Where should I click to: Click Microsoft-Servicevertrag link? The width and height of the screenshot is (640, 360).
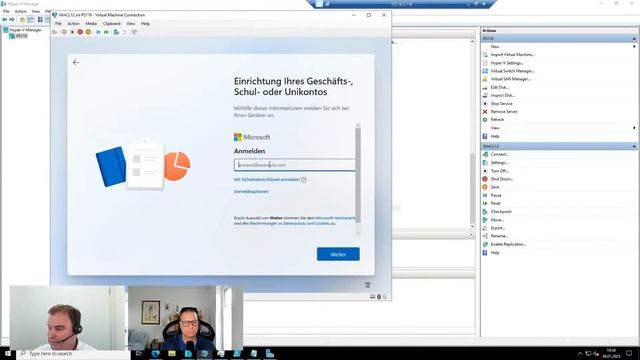336,218
